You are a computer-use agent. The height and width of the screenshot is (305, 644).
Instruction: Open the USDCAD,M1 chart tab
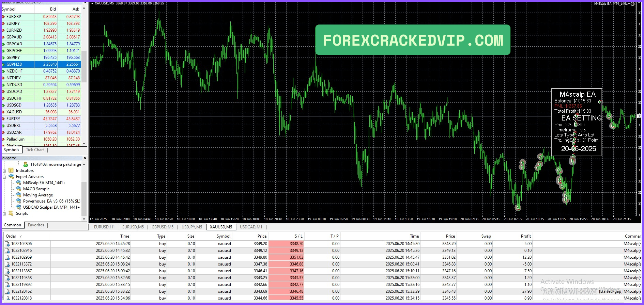[x=251, y=227]
